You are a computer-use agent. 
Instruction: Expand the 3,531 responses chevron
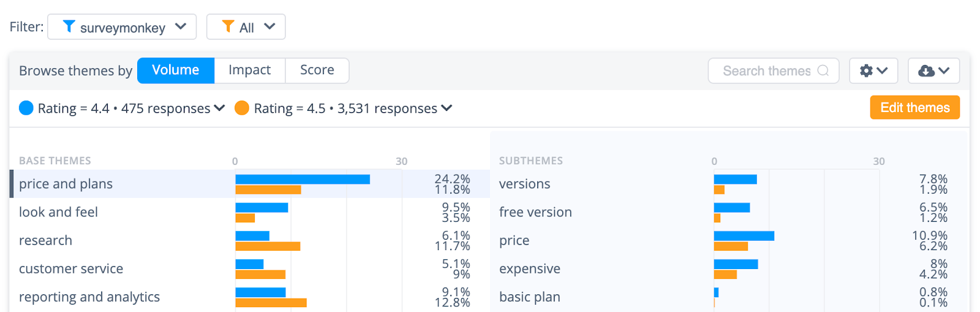click(447, 108)
